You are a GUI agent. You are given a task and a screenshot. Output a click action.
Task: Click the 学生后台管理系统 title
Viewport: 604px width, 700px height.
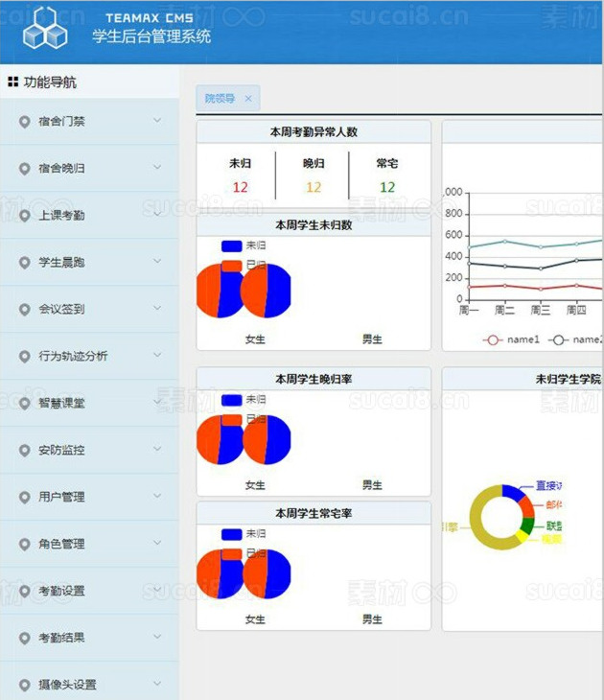[151, 36]
